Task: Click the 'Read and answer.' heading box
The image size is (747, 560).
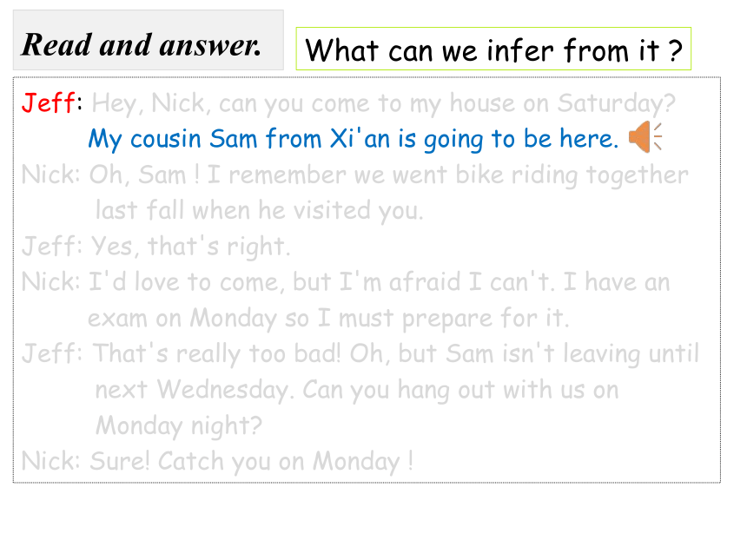Action: tap(149, 40)
